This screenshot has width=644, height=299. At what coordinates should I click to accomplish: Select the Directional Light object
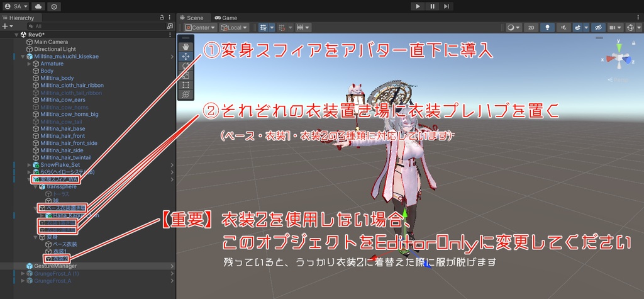(55, 49)
